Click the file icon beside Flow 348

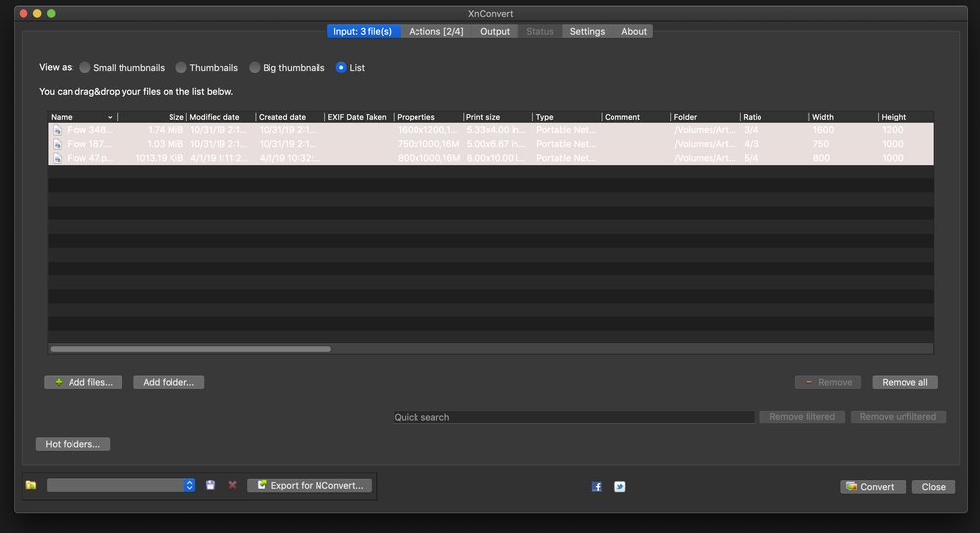(57, 130)
